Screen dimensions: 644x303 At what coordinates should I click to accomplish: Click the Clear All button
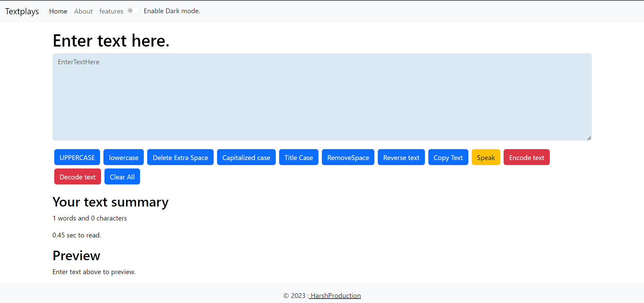coord(122,177)
